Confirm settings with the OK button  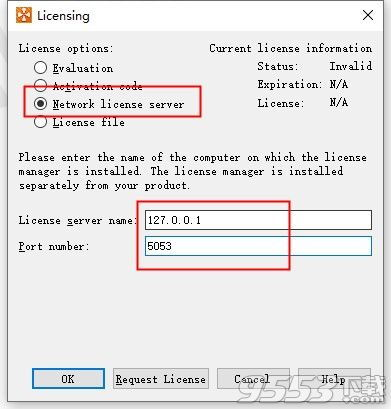point(68,379)
